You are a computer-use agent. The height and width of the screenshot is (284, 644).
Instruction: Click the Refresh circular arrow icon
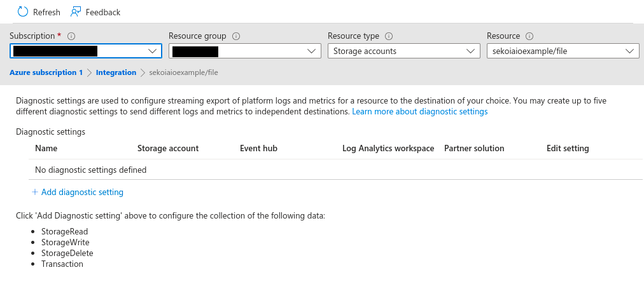pyautogui.click(x=23, y=12)
